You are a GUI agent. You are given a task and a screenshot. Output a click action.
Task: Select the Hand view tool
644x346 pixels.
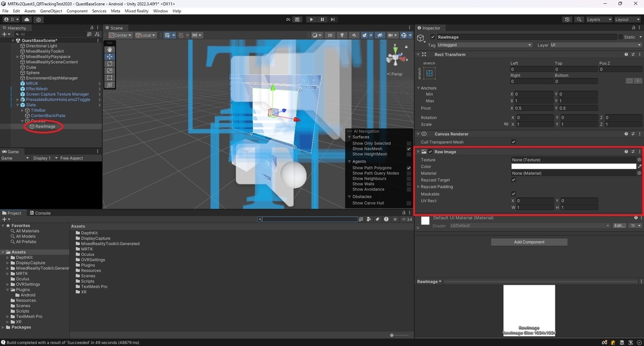pyautogui.click(x=110, y=49)
